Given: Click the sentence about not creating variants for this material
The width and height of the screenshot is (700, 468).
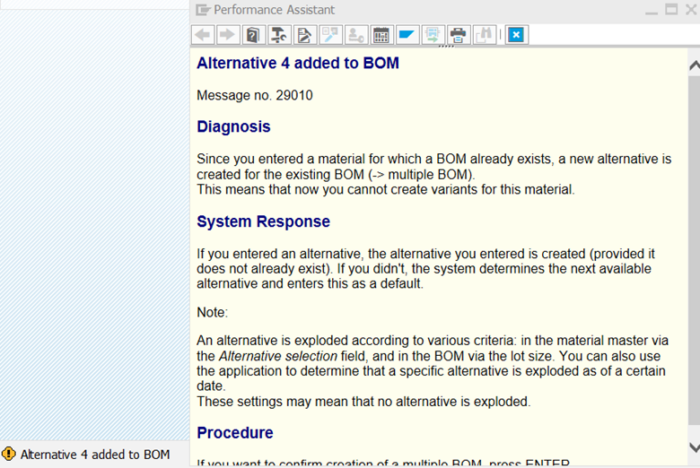Looking at the screenshot, I should coord(386,189).
